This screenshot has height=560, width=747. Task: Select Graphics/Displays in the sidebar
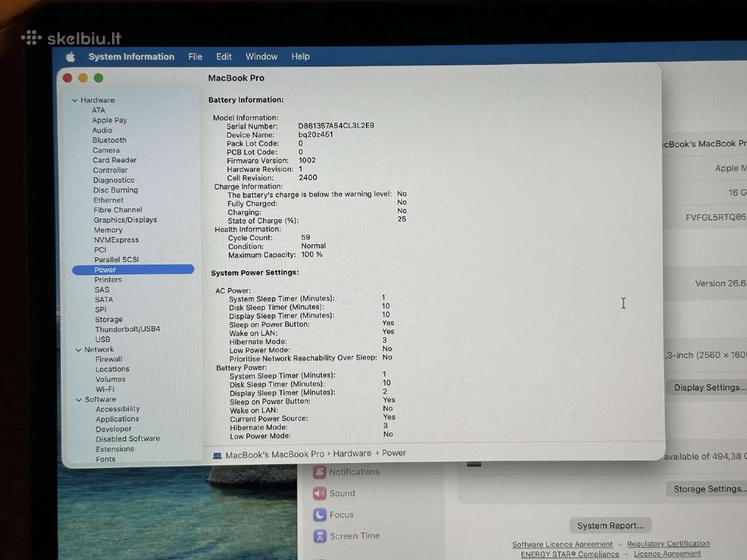pos(125,220)
